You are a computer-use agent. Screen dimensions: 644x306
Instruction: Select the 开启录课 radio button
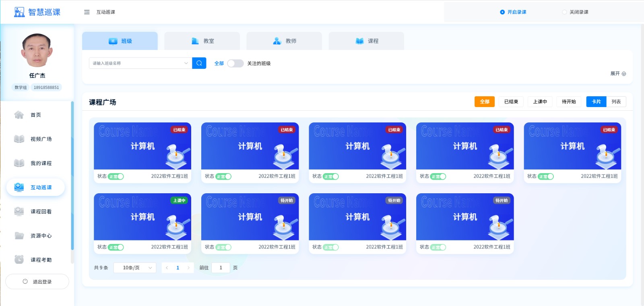pos(502,12)
